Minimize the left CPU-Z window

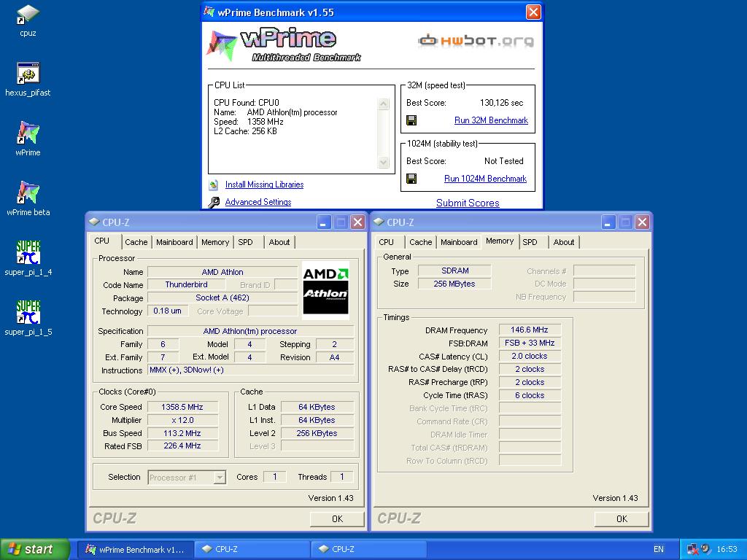323,222
